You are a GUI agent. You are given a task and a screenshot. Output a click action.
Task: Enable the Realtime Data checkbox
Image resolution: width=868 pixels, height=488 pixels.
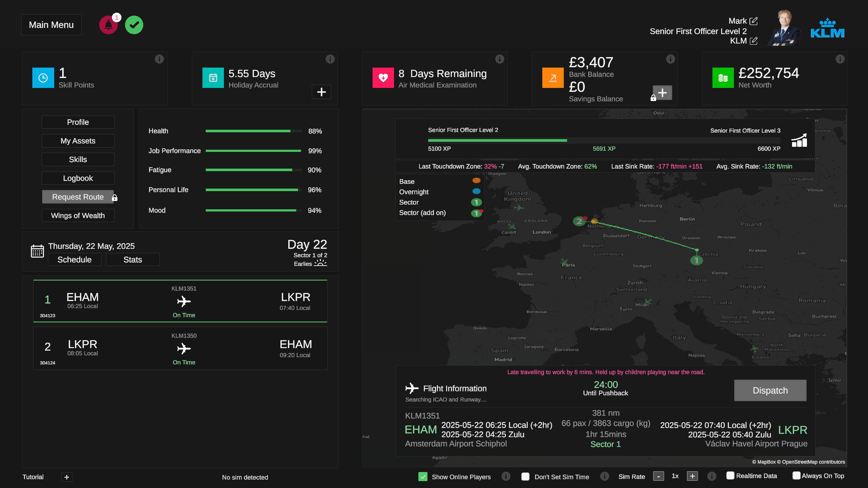click(x=730, y=476)
